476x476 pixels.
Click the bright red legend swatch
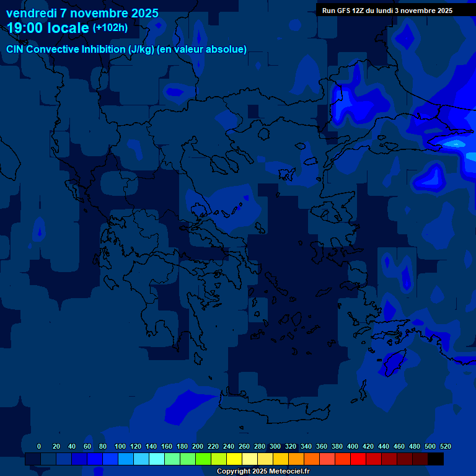(358, 459)
